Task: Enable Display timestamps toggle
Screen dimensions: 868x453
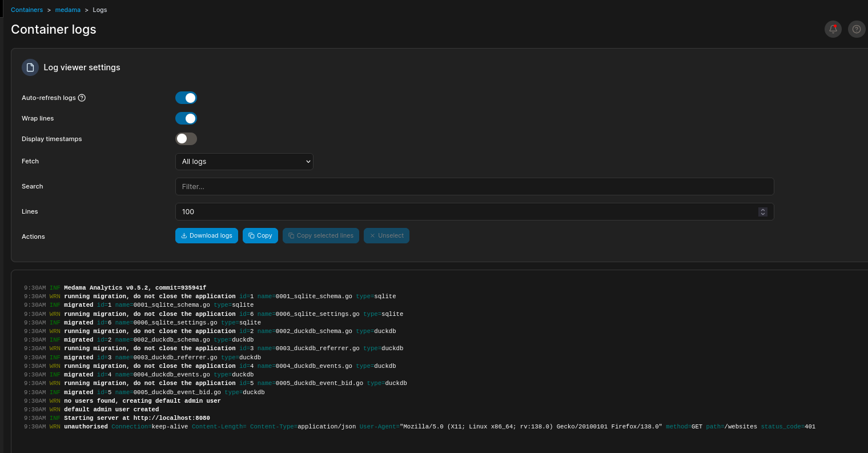Action: tap(186, 139)
